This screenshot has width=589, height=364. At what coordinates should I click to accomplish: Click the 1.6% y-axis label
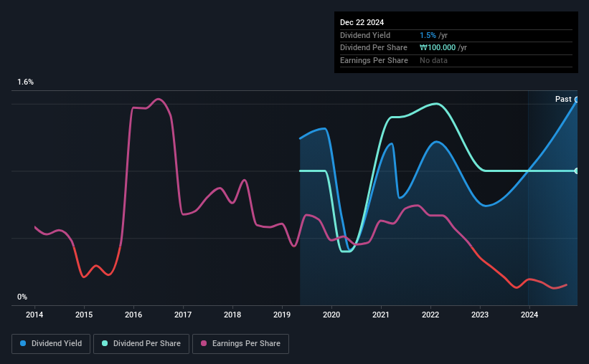point(26,82)
